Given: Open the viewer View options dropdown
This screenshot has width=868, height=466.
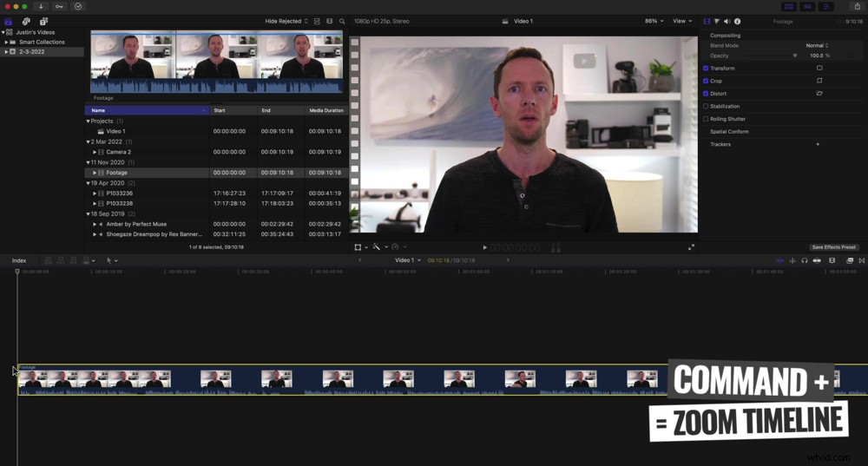Looking at the screenshot, I should [682, 21].
